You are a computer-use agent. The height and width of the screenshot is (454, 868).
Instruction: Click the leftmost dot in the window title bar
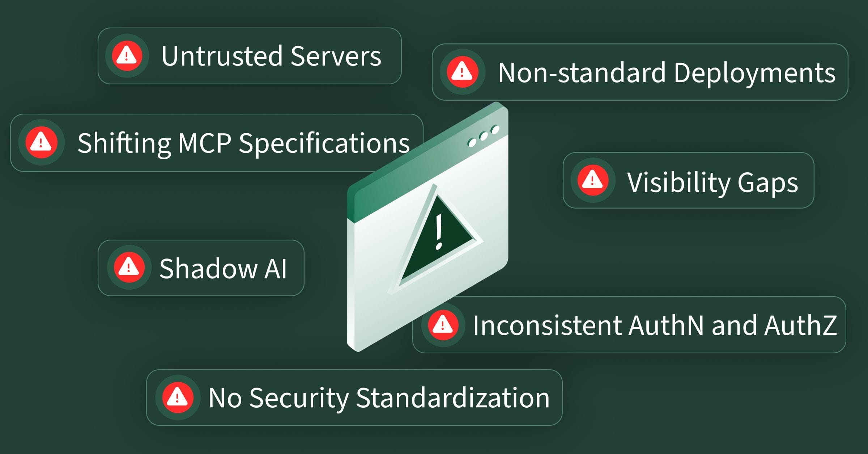472,142
